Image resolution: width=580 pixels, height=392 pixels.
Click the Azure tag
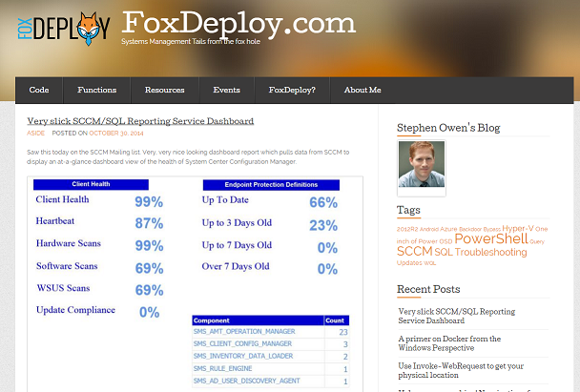448,229
